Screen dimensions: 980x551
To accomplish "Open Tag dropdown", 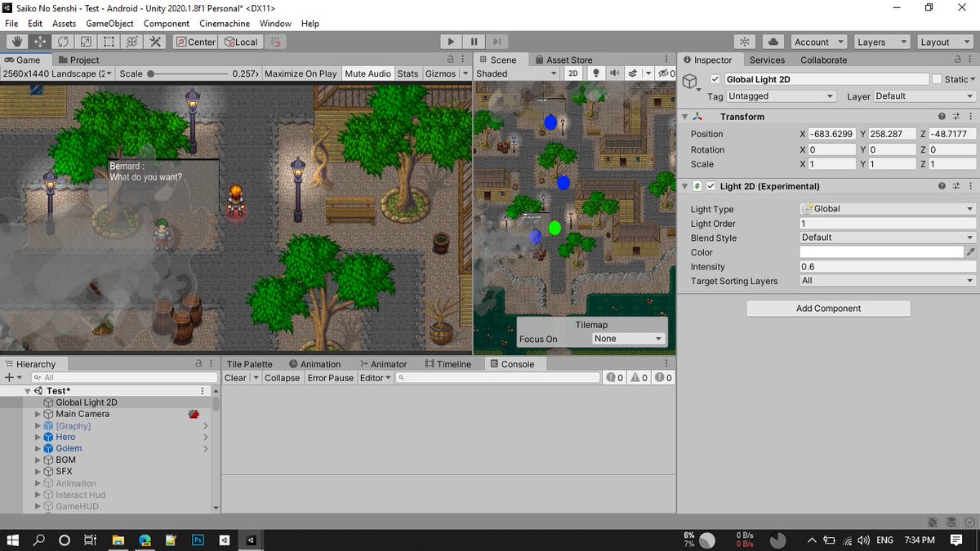I will [x=782, y=96].
